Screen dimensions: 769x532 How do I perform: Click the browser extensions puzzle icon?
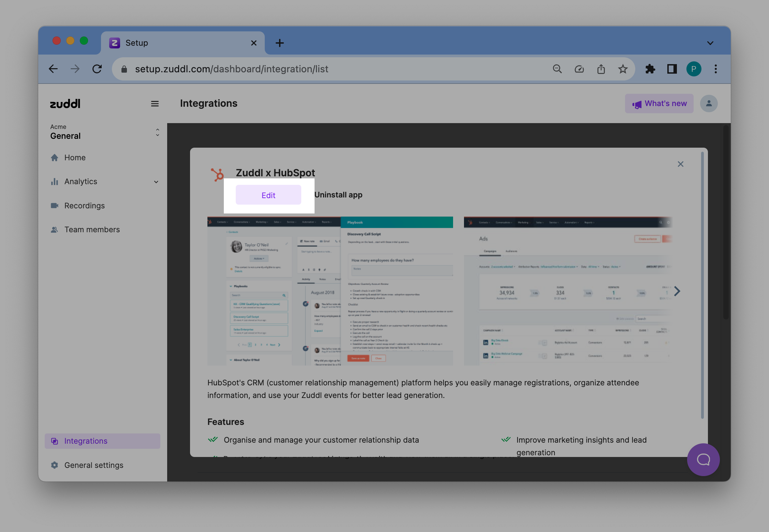coord(650,69)
